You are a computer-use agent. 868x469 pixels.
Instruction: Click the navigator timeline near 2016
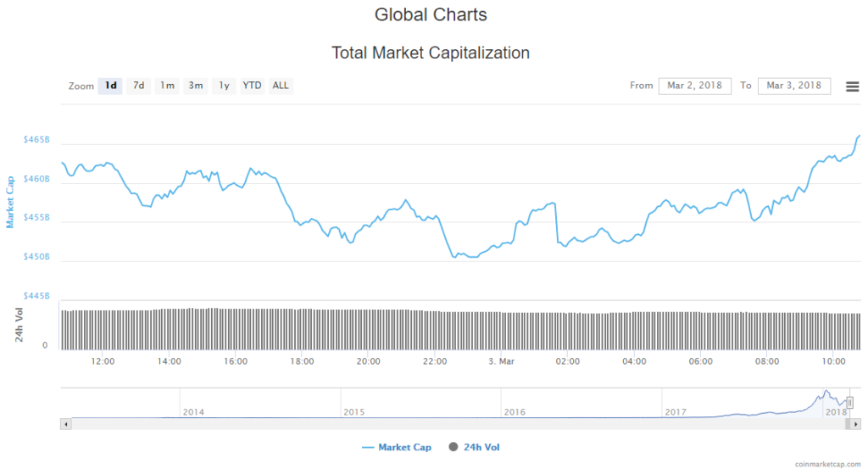[x=514, y=404]
